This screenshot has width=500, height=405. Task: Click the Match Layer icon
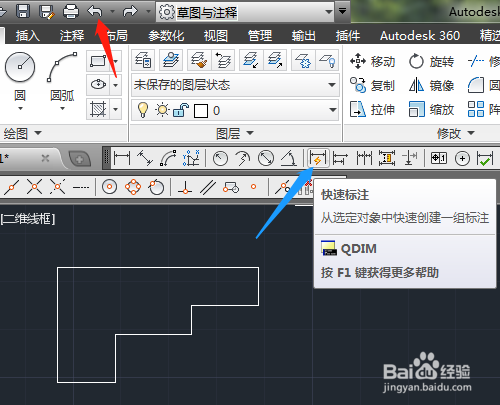tap(199, 60)
